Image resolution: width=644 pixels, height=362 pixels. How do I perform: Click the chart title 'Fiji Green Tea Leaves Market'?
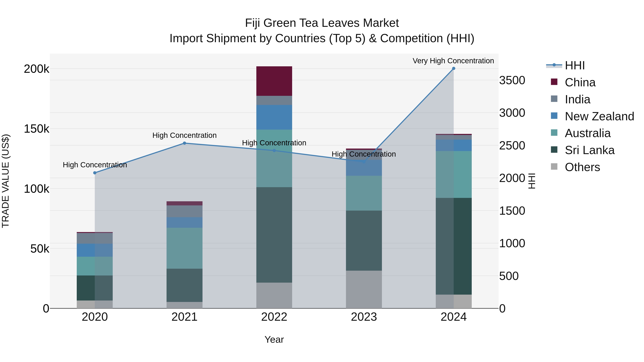tap(322, 23)
